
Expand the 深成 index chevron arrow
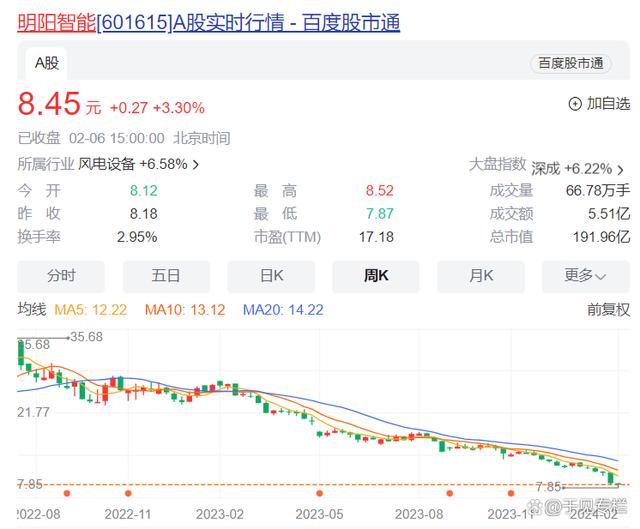[620, 169]
